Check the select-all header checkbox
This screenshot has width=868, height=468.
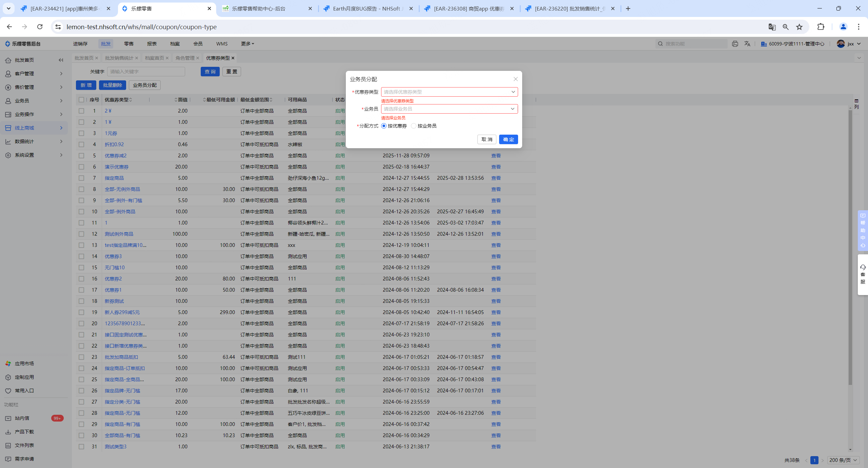81,100
